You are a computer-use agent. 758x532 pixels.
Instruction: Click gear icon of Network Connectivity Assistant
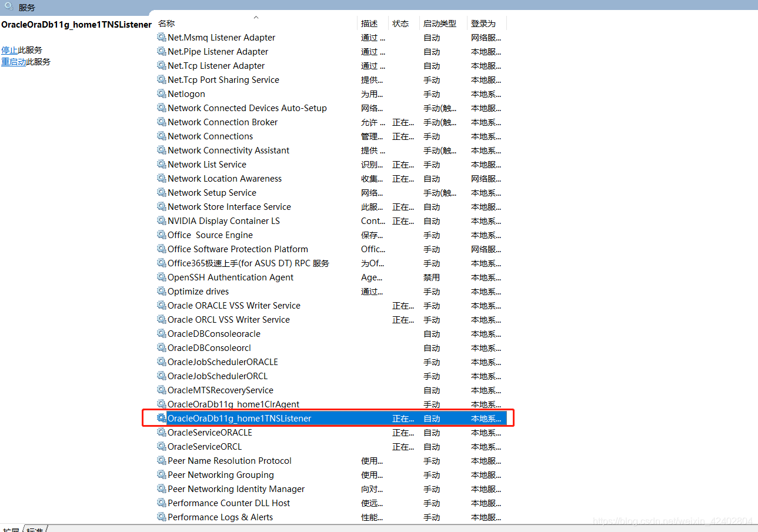pyautogui.click(x=162, y=150)
